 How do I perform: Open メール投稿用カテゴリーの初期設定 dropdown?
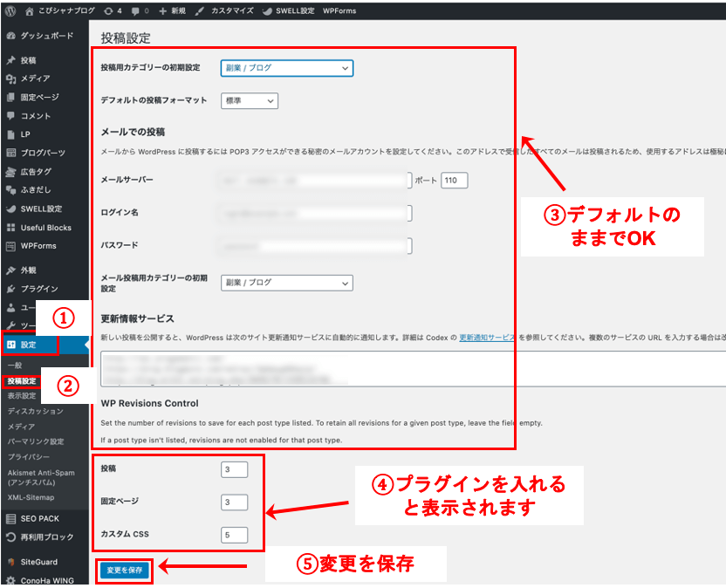coord(287,283)
